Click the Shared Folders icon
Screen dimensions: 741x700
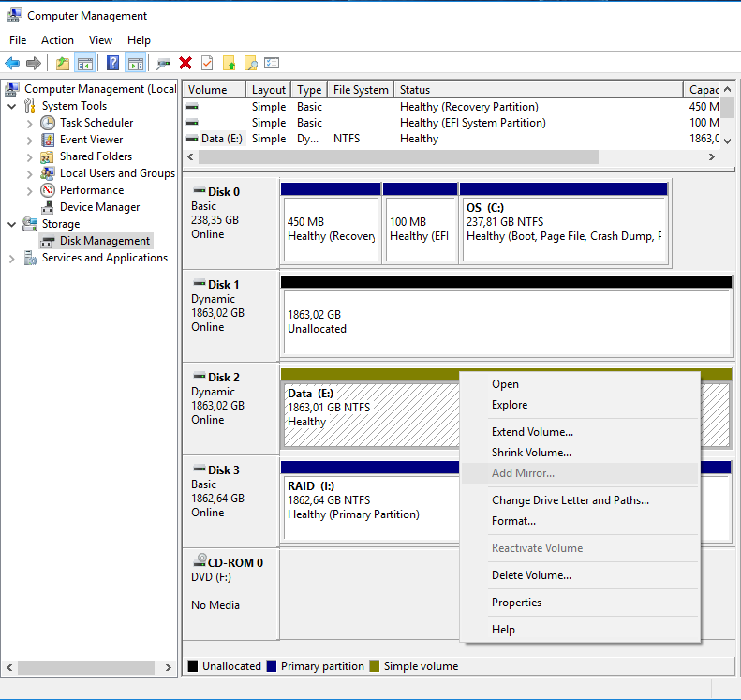click(47, 156)
